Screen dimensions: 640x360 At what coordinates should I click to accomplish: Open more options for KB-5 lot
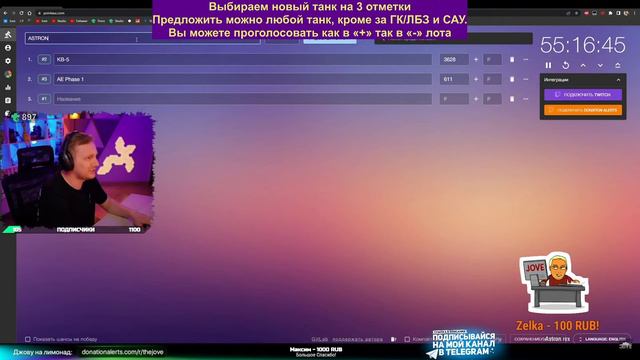[526, 60]
